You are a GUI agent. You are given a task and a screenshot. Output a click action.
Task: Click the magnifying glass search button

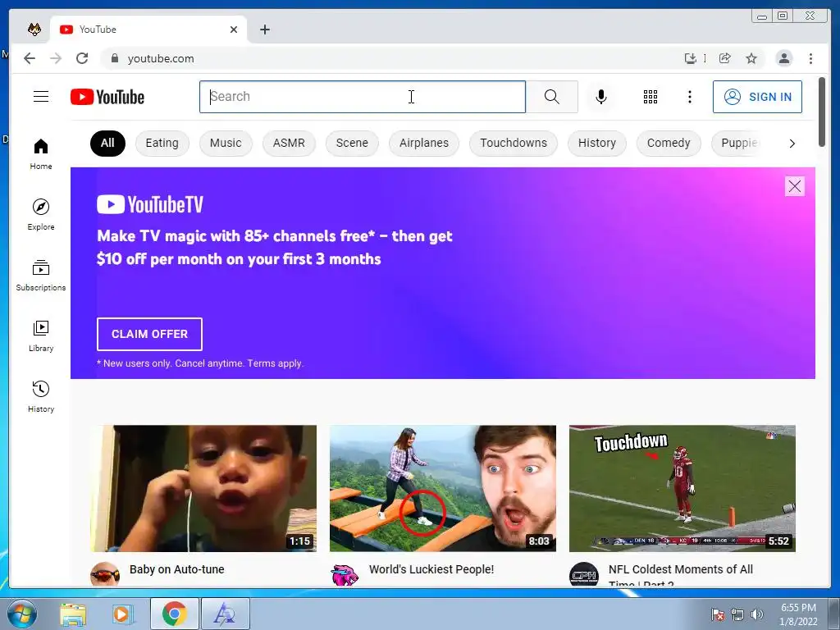coord(552,97)
